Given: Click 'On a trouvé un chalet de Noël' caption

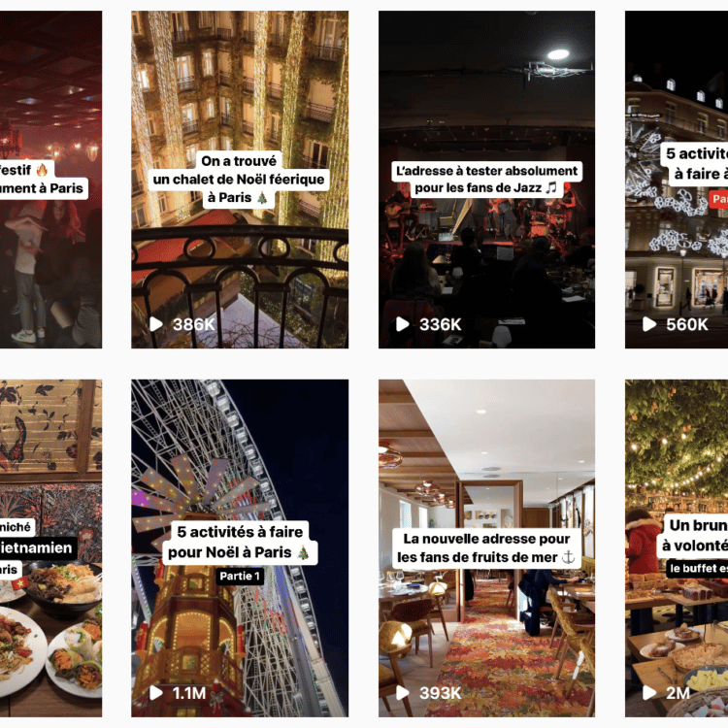Looking at the screenshot, I should tap(239, 180).
